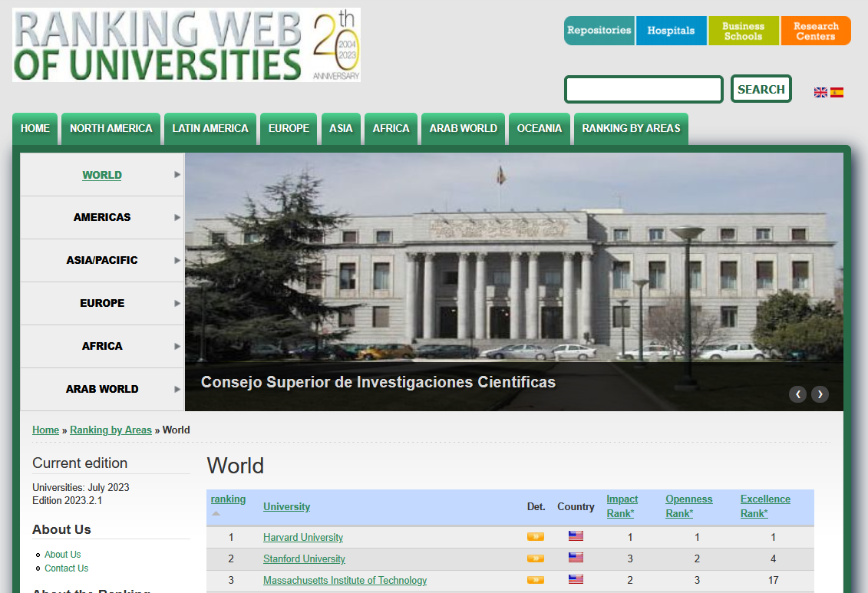
Task: Expand the Arab World sidebar menu
Action: 102,390
